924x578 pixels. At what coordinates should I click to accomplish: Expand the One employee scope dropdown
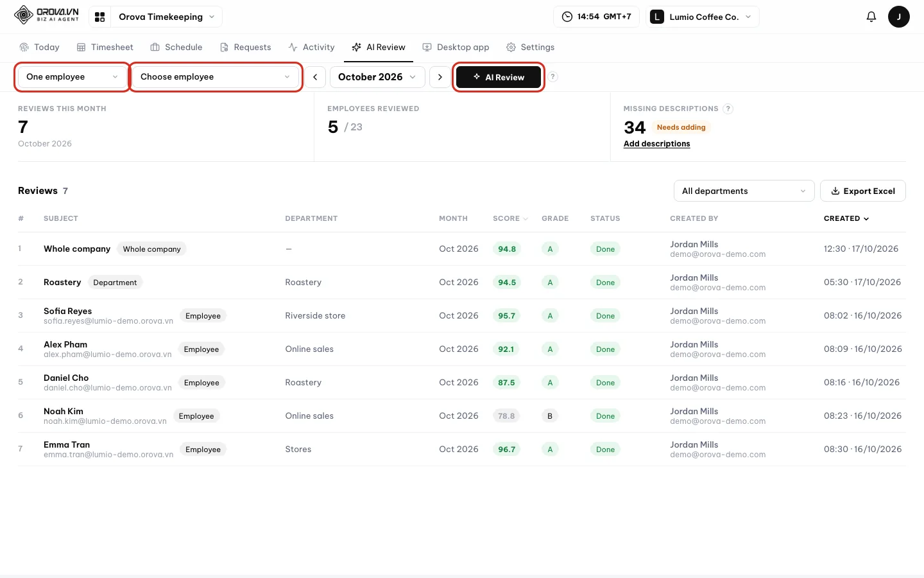pyautogui.click(x=72, y=77)
